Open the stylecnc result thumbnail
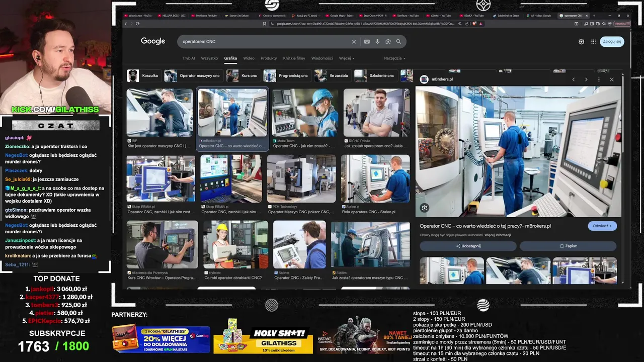644x362 pixels. click(236, 244)
